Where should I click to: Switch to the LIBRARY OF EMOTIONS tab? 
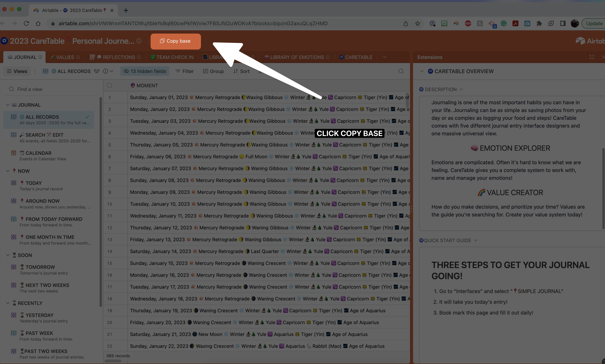pos(297,57)
